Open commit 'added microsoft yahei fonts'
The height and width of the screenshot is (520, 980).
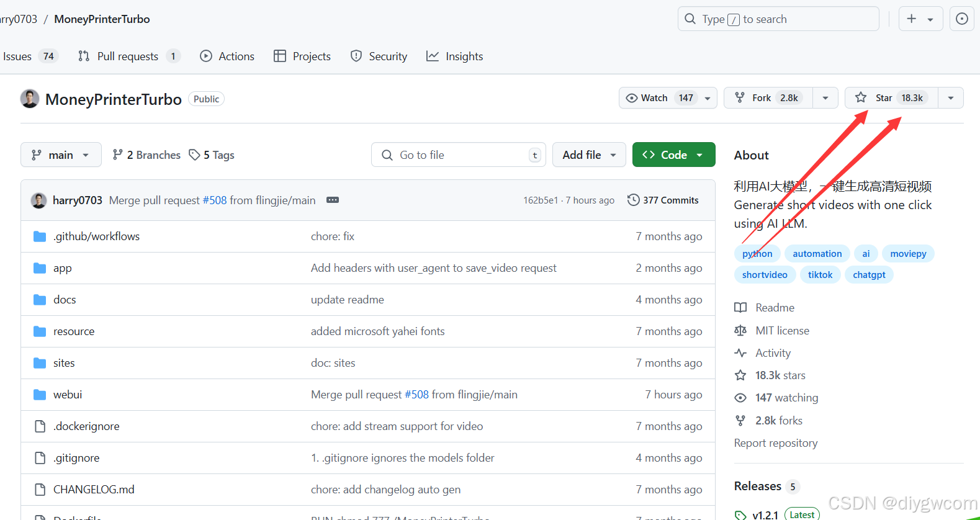(378, 331)
